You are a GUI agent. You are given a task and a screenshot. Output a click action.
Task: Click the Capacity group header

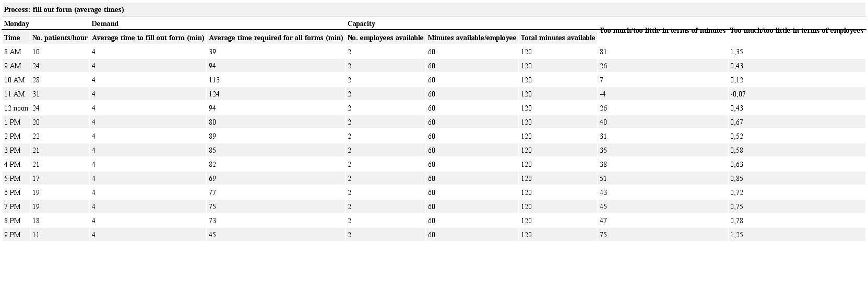[361, 24]
